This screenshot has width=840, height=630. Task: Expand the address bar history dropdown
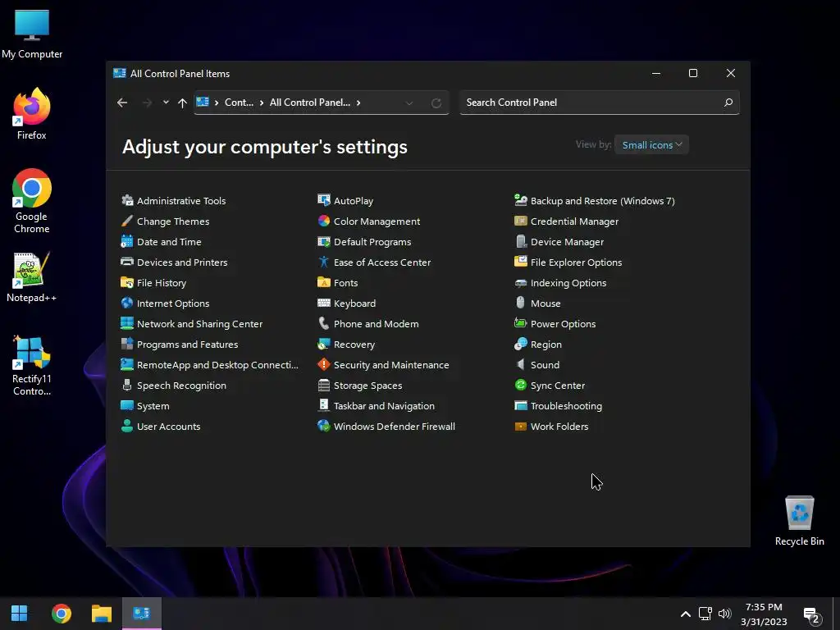[x=409, y=103]
